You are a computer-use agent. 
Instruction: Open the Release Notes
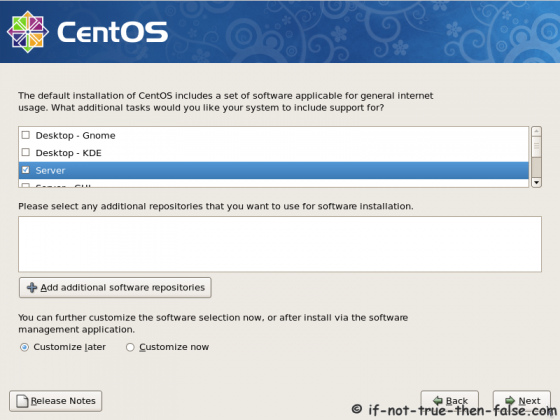point(56,401)
